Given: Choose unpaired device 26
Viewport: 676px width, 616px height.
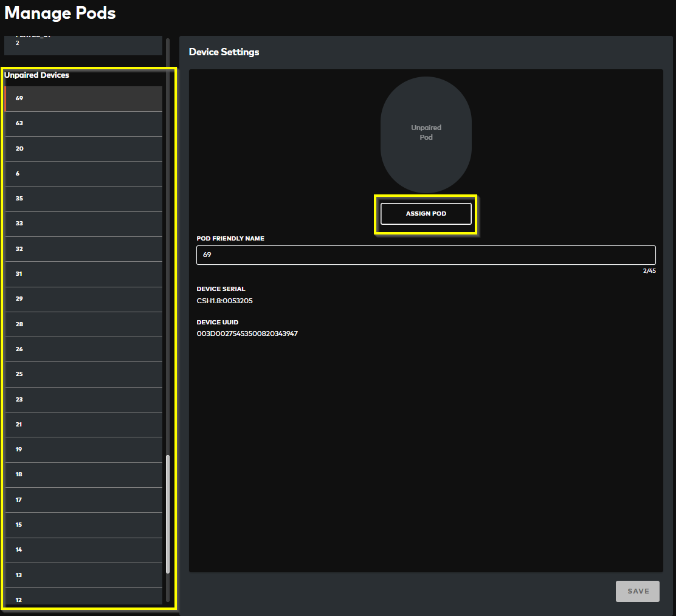Looking at the screenshot, I should click(x=83, y=349).
